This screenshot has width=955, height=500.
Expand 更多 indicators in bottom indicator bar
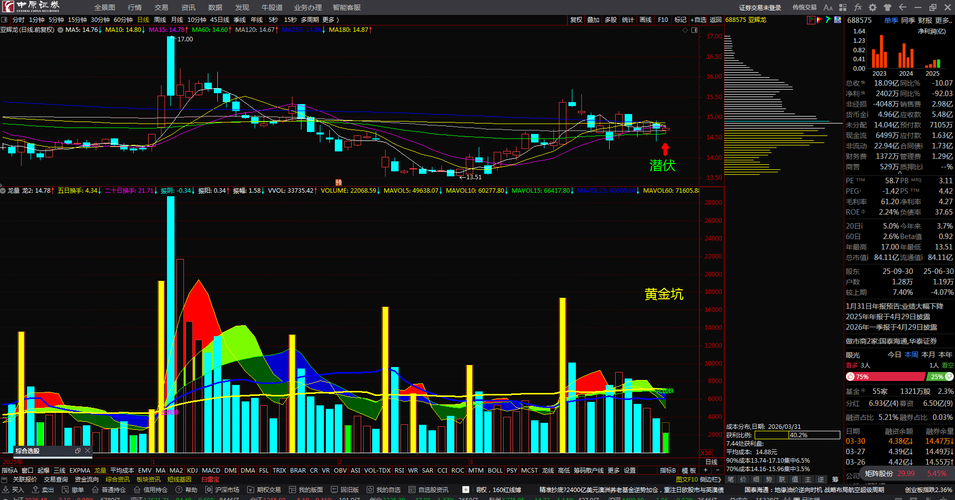click(x=613, y=471)
